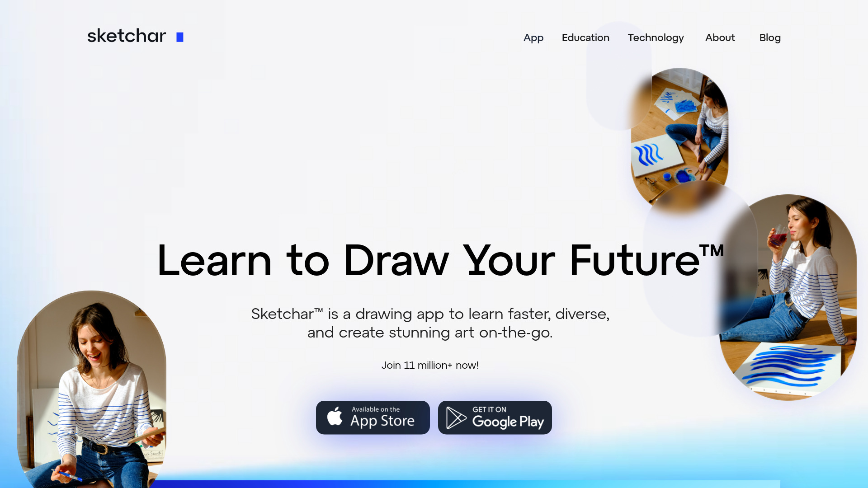Open App Store app download button
Viewport: 868px width, 488px height.
click(373, 417)
